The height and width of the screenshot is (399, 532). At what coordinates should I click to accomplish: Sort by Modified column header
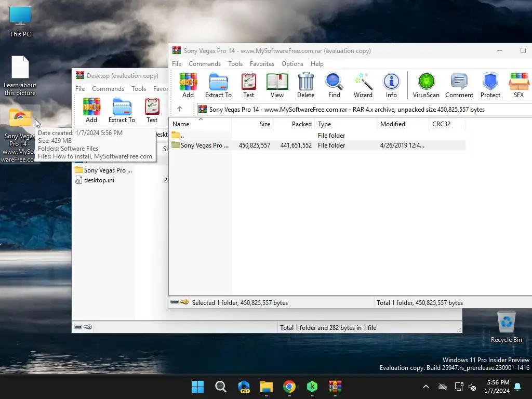click(x=403, y=124)
